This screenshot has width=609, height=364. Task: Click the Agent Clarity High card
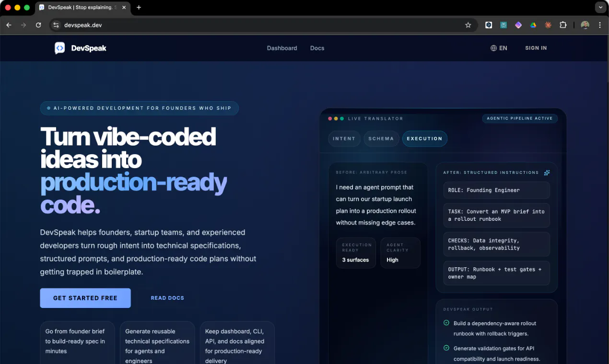(x=400, y=253)
